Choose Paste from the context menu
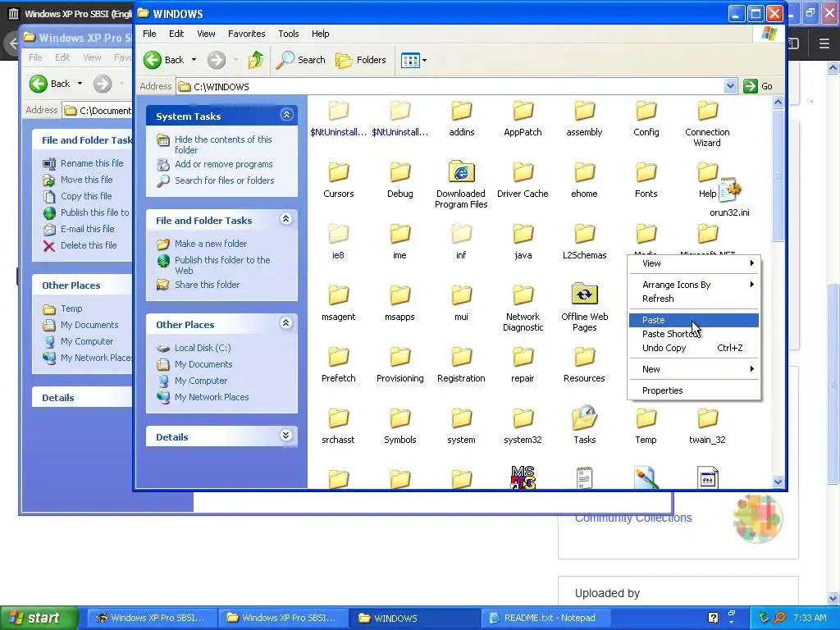840x630 pixels. pyautogui.click(x=694, y=320)
